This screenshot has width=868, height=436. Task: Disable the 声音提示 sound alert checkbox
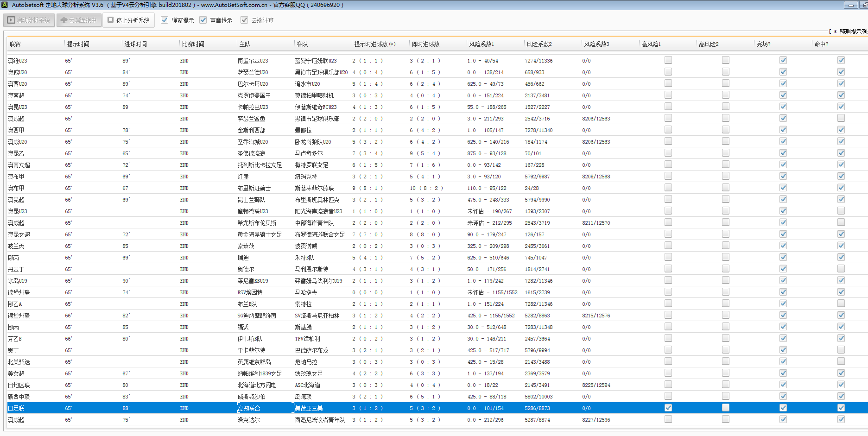(x=203, y=20)
